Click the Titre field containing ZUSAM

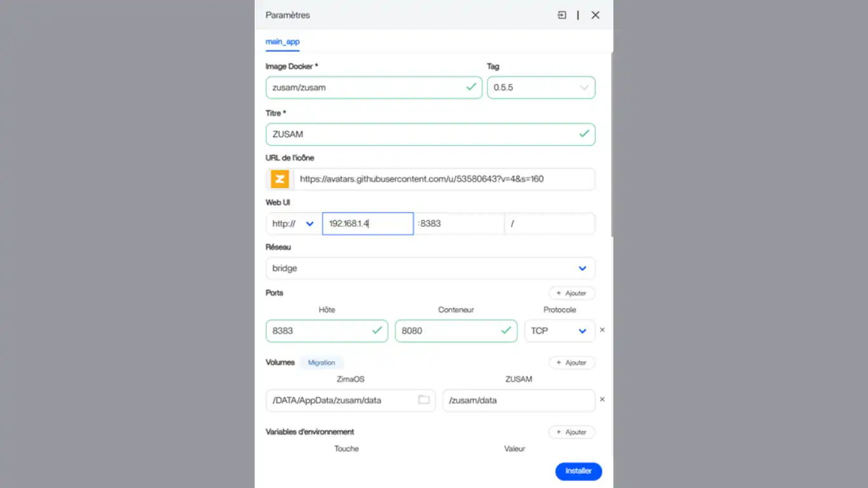[430, 134]
